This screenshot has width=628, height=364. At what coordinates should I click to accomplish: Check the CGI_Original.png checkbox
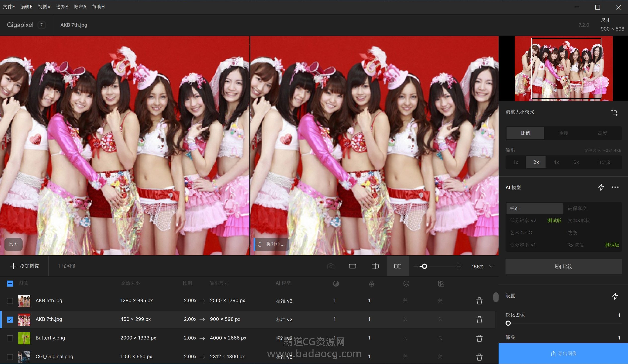(10, 357)
